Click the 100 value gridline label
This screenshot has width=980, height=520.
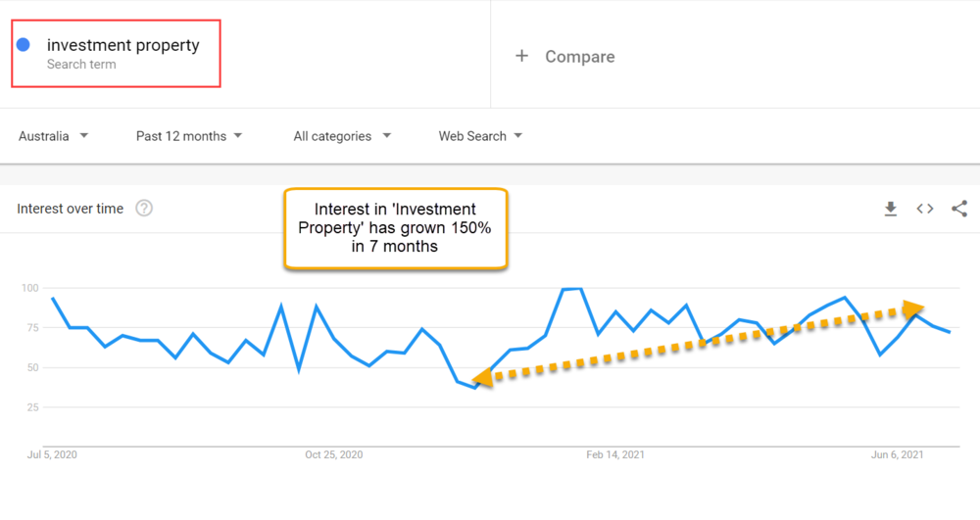(30, 288)
